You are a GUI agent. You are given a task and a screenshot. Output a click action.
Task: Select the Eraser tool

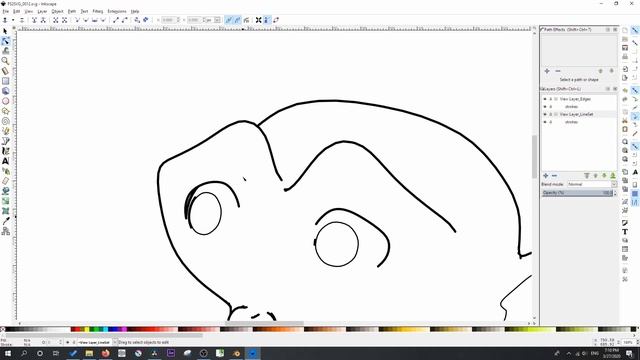pyautogui.click(x=5, y=181)
